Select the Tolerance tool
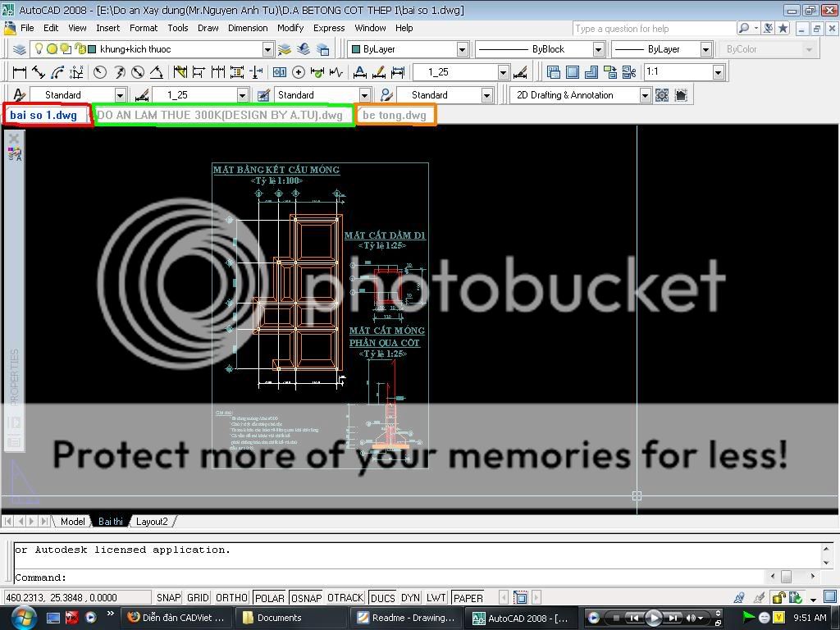Screen dimensions: 840x630 tap(280, 72)
